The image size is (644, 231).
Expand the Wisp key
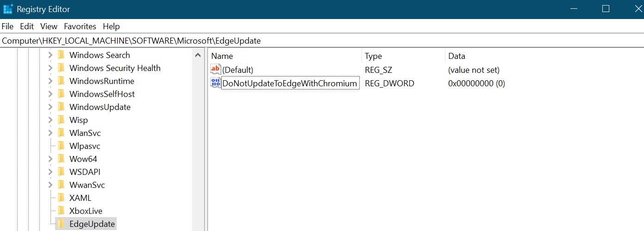(x=50, y=120)
